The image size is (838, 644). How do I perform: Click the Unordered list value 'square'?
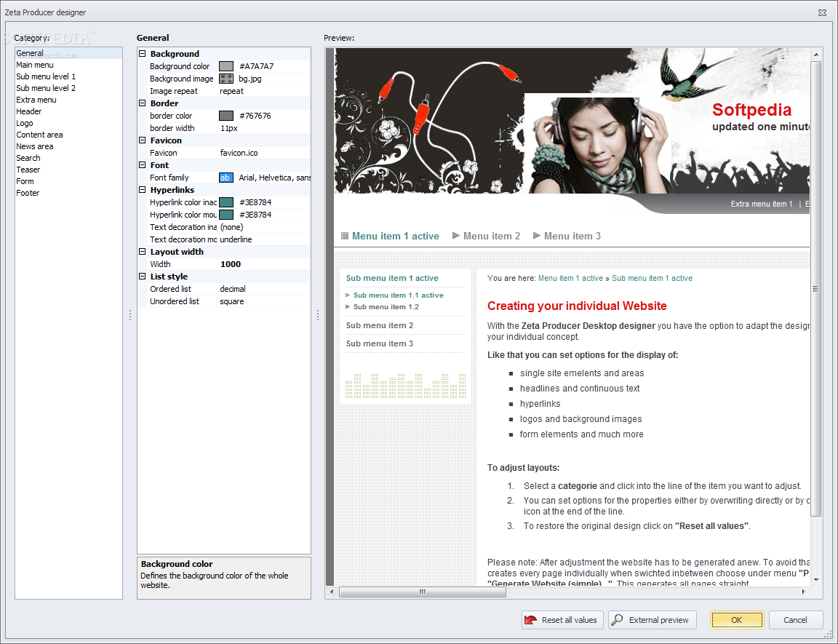[231, 301]
